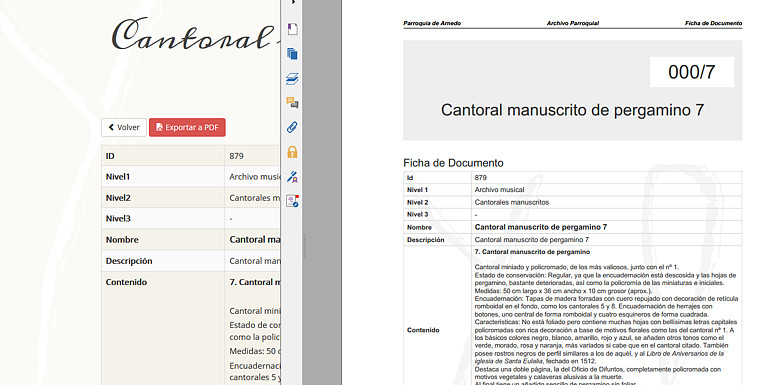Open the Bookmarks panel icon
The height and width of the screenshot is (385, 770).
click(292, 28)
